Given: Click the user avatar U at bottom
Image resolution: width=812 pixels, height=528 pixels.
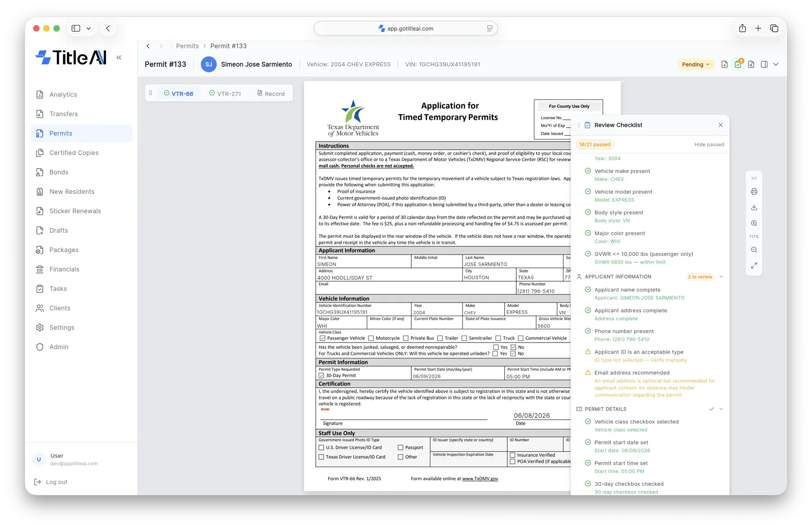Looking at the screenshot, I should tap(39, 459).
